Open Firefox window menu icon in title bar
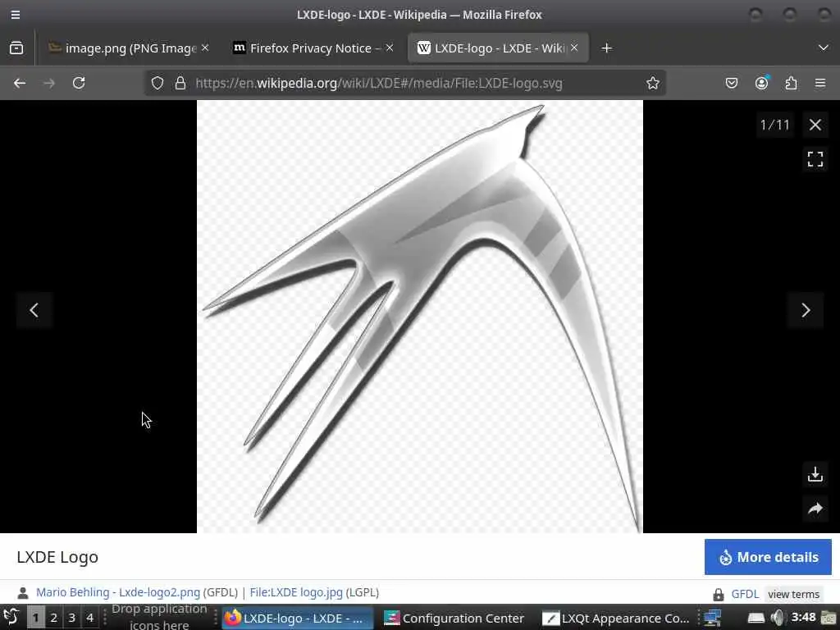Screen dimensions: 840x630 pos(16,15)
